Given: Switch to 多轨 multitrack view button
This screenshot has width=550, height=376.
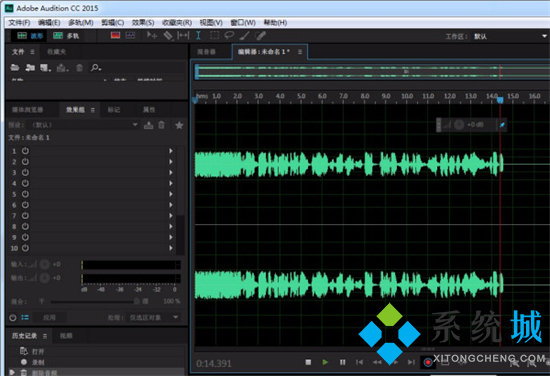Looking at the screenshot, I should pos(66,36).
